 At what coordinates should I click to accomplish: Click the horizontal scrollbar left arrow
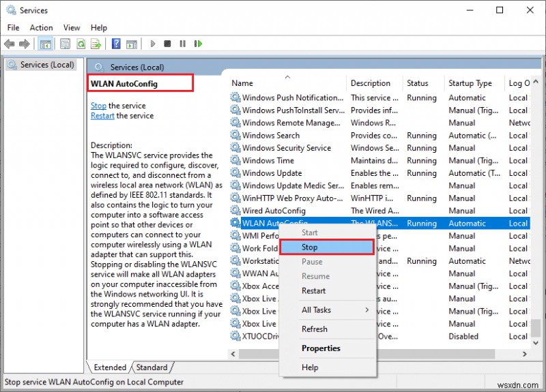(x=233, y=354)
